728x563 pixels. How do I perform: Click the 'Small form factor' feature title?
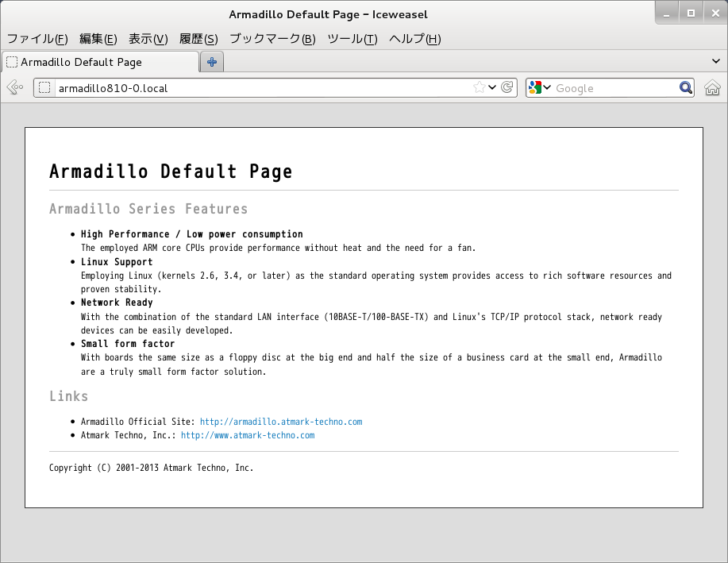pyautogui.click(x=128, y=344)
